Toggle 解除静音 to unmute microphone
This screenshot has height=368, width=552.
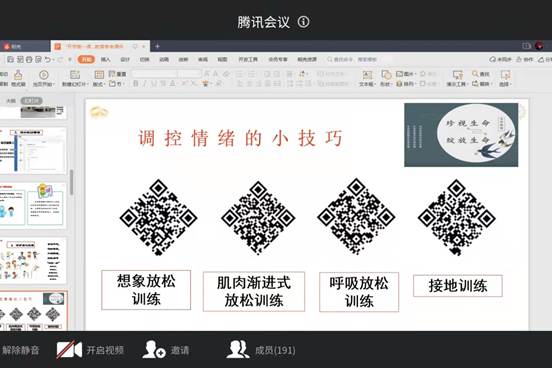click(20, 350)
